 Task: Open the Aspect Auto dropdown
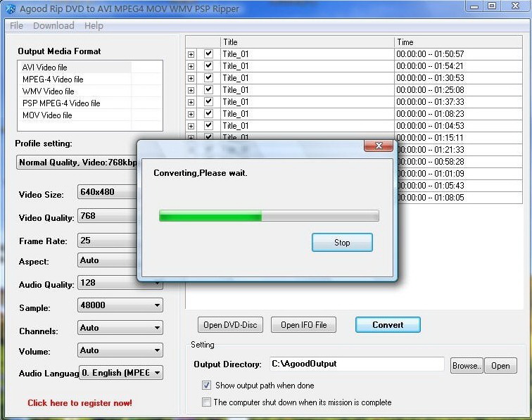coord(107,260)
